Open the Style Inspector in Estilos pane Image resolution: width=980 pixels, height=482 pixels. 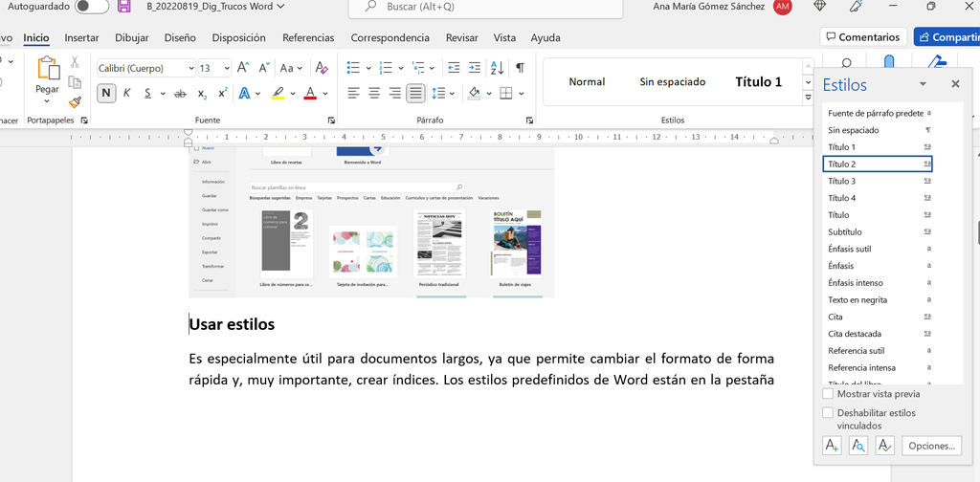click(858, 446)
